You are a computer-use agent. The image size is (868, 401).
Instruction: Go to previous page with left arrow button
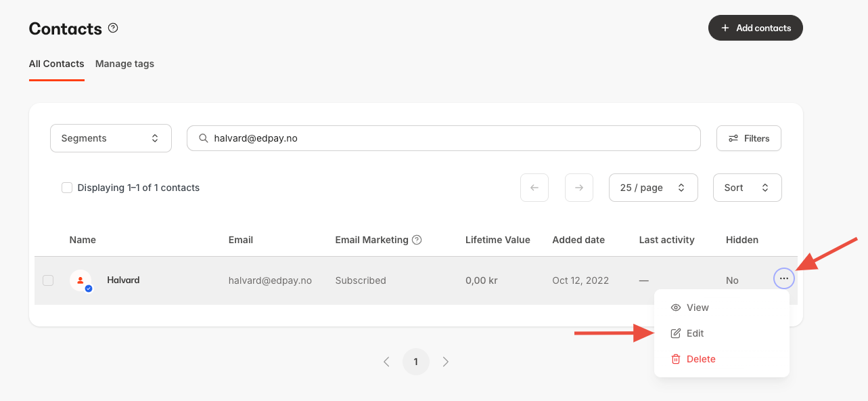[534, 188]
